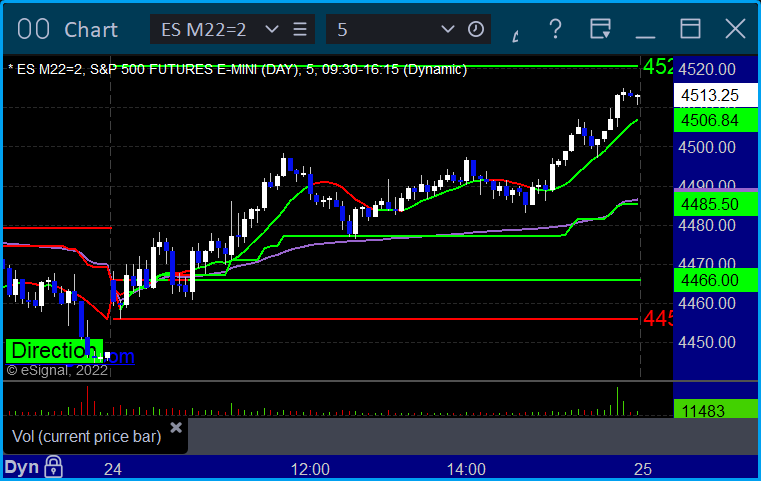
Task: Click the clock time template icon
Action: [476, 29]
